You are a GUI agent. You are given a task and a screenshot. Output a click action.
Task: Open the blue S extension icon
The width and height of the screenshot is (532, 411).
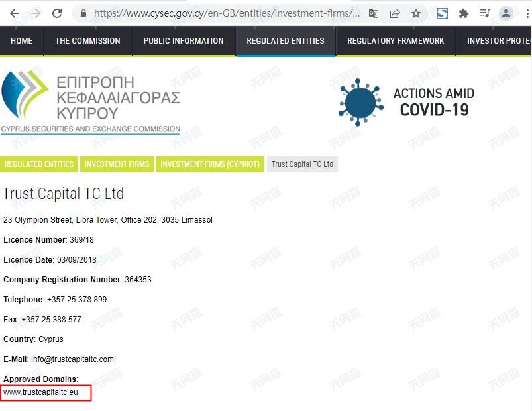pyautogui.click(x=442, y=13)
